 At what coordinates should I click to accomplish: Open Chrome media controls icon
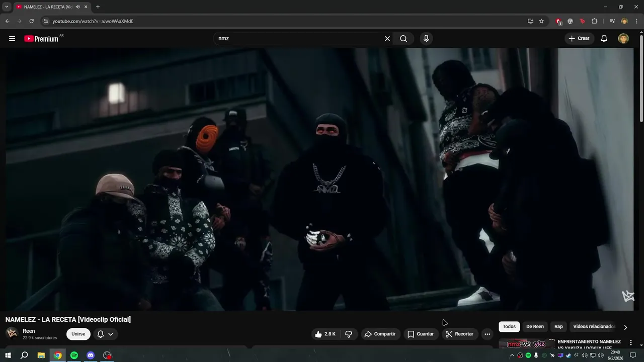click(x=612, y=21)
